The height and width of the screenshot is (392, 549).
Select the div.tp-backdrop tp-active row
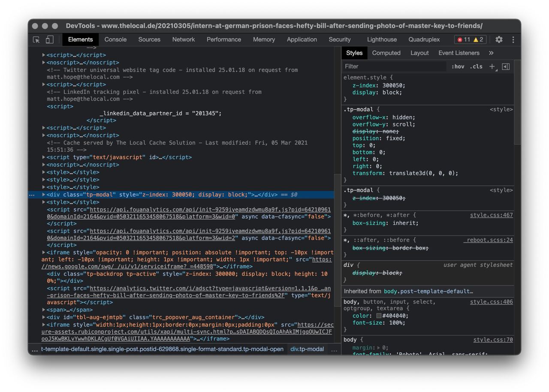[x=187, y=277]
